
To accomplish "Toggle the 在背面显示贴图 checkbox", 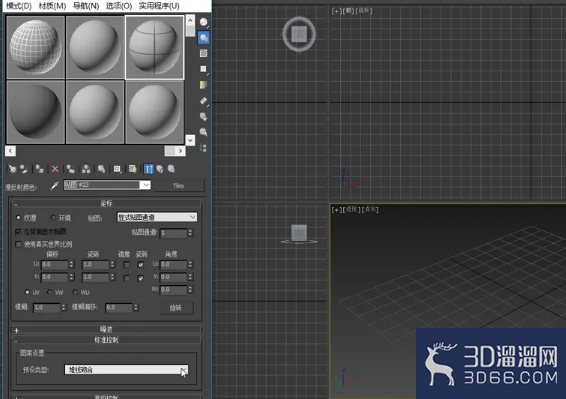I will 18,231.
